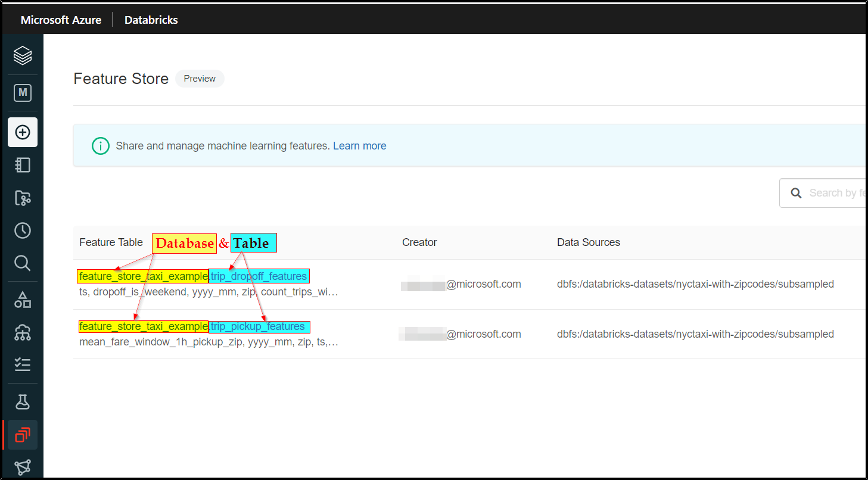Open the Machine Learning persona switcher icon
This screenshot has height=480, width=868.
[23, 93]
